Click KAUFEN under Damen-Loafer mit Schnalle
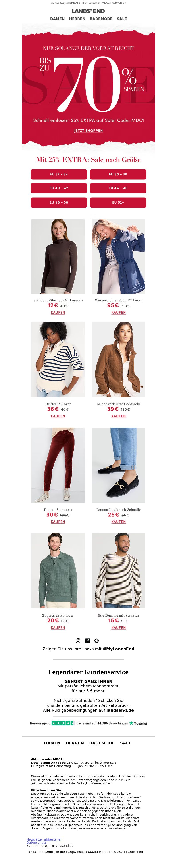The width and height of the screenshot is (177, 868). [118, 522]
